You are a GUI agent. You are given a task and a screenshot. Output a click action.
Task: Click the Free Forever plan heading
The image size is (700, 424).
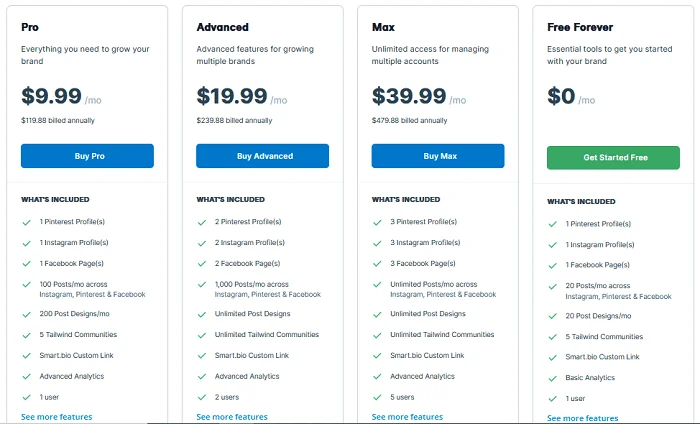(580, 27)
